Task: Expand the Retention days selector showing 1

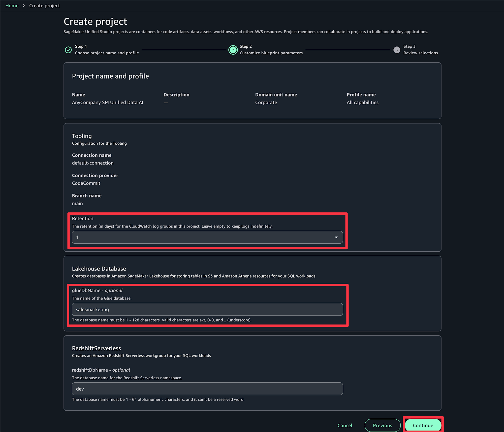Action: 207,237
